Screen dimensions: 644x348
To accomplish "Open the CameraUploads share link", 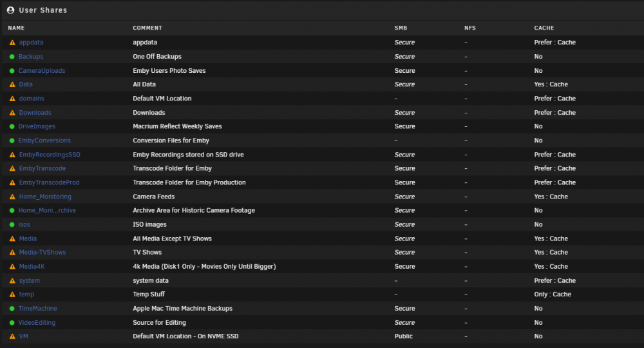I will [41, 71].
